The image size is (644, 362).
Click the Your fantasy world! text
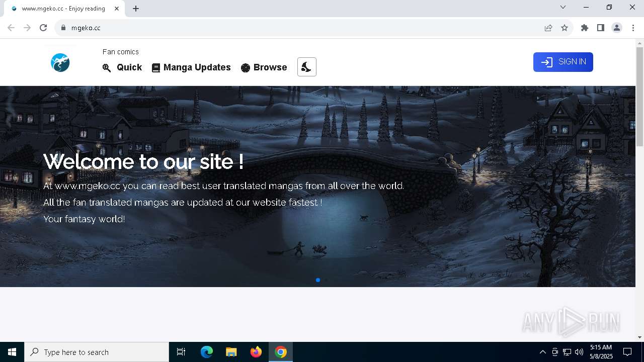pyautogui.click(x=84, y=219)
